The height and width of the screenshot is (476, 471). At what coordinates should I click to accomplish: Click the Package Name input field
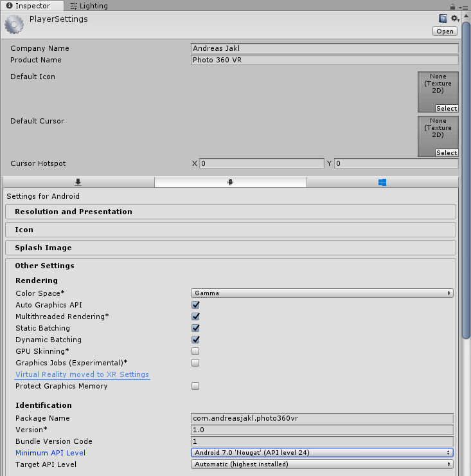[322, 418]
